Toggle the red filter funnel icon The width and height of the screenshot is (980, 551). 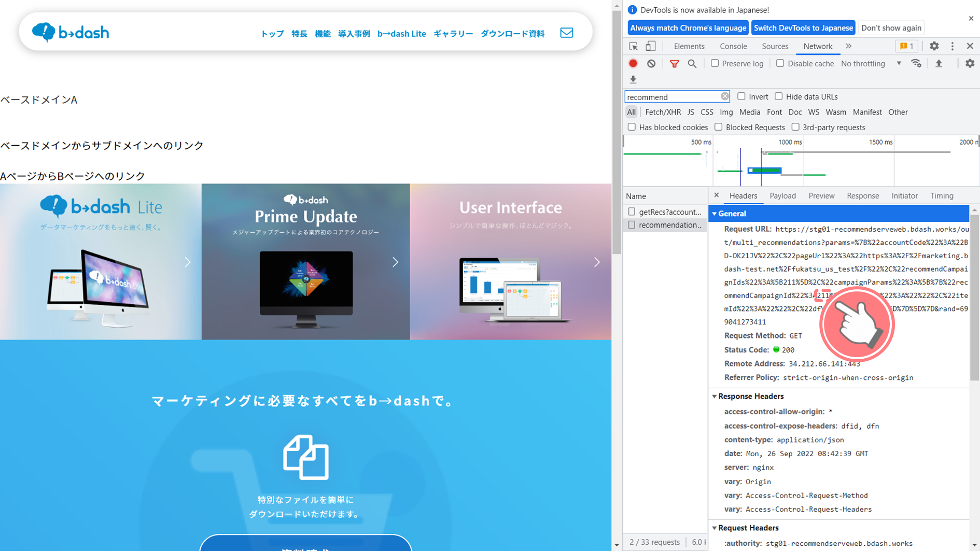point(674,64)
